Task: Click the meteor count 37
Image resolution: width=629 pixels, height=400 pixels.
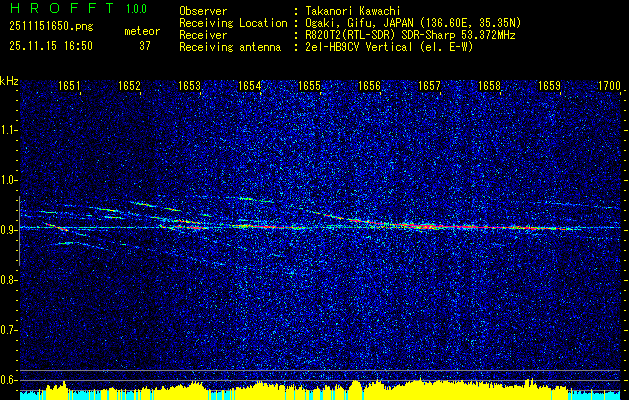Action: tap(145, 46)
